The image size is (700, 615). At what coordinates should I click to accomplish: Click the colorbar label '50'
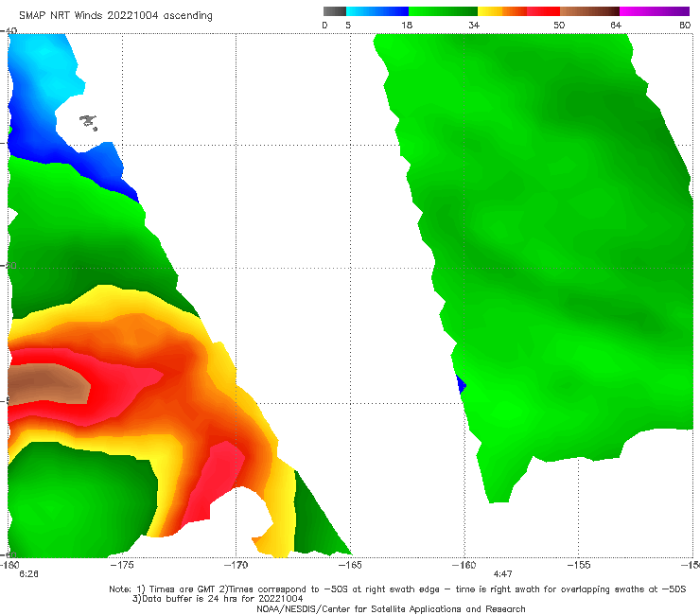559,25
